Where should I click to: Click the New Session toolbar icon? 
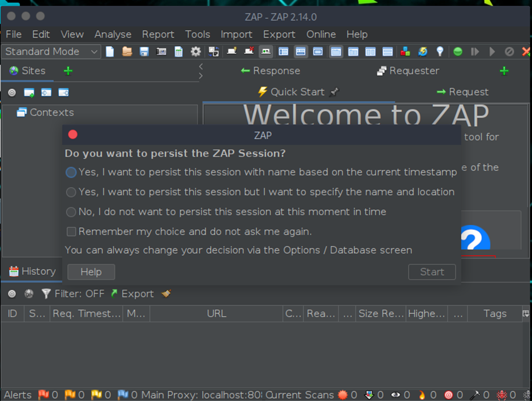pyautogui.click(x=110, y=51)
